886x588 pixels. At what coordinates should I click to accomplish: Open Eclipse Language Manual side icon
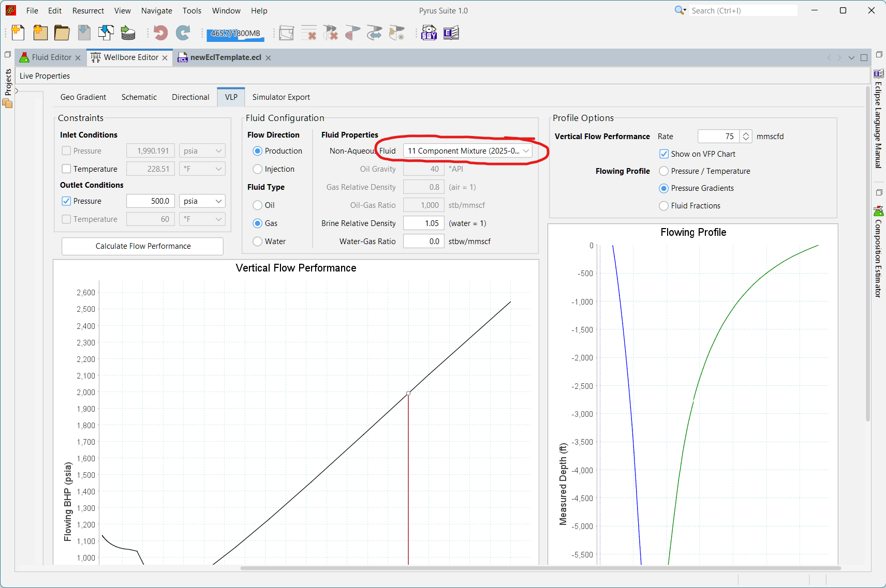coord(879,73)
